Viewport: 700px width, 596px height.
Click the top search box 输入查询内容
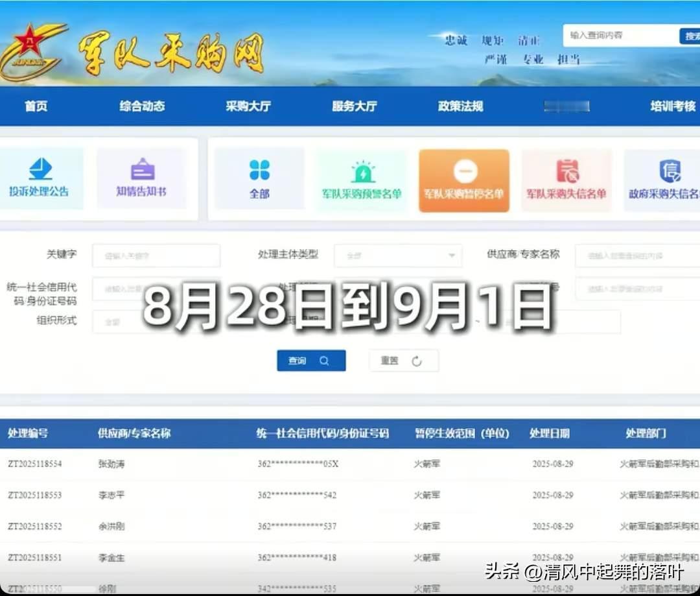pyautogui.click(x=620, y=35)
